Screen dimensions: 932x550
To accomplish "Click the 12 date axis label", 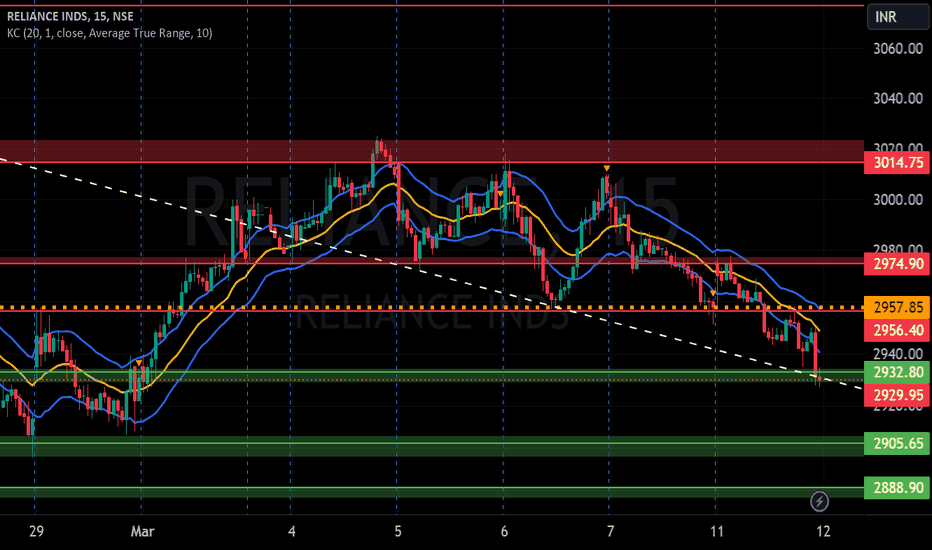I will click(x=823, y=531).
